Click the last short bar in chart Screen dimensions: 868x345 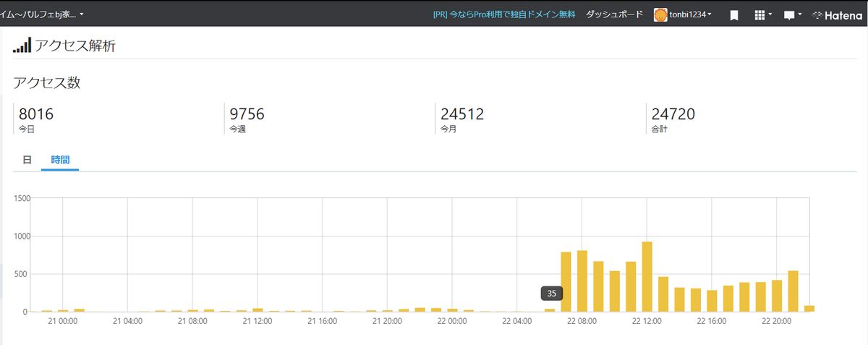[809, 309]
